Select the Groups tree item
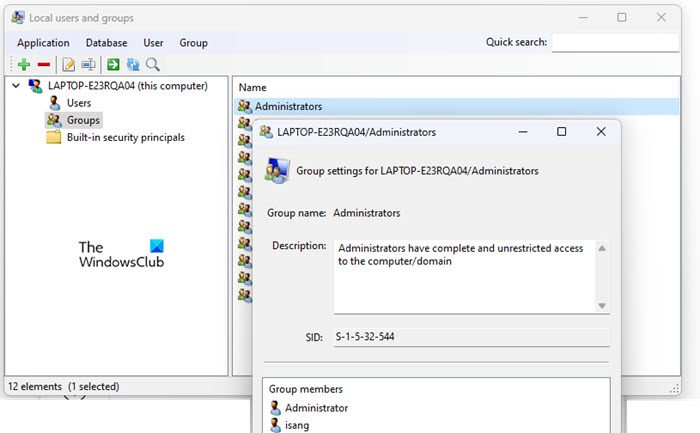This screenshot has height=433, width=700. (x=83, y=120)
